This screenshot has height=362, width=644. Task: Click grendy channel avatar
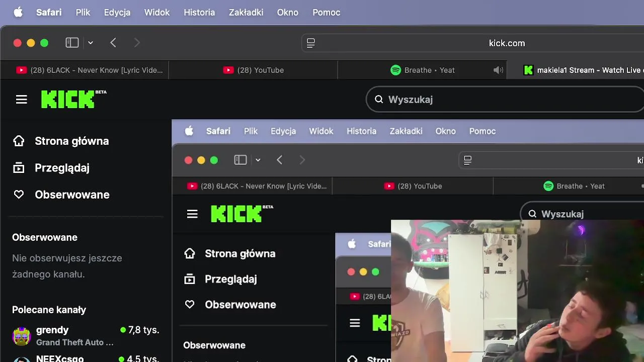pos(22,336)
